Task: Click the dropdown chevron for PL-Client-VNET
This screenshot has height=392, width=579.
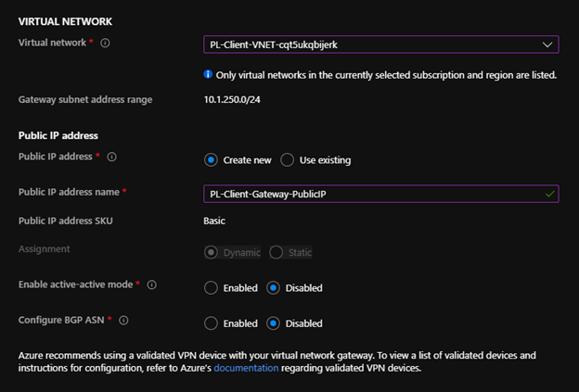Action: 547,45
